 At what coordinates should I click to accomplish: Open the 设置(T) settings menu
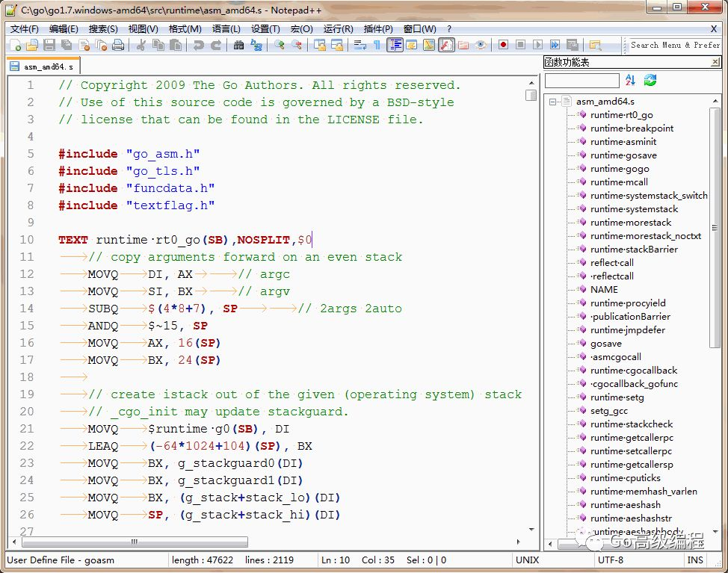[x=265, y=29]
